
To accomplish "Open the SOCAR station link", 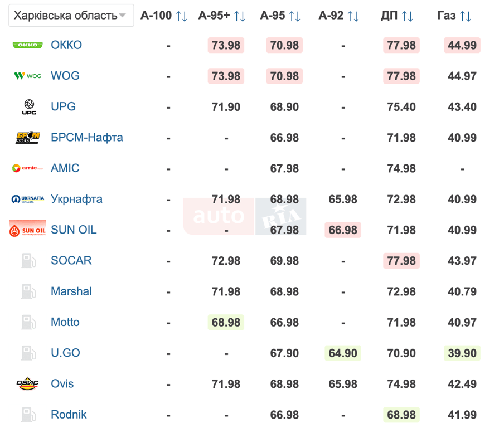I will 71,260.
